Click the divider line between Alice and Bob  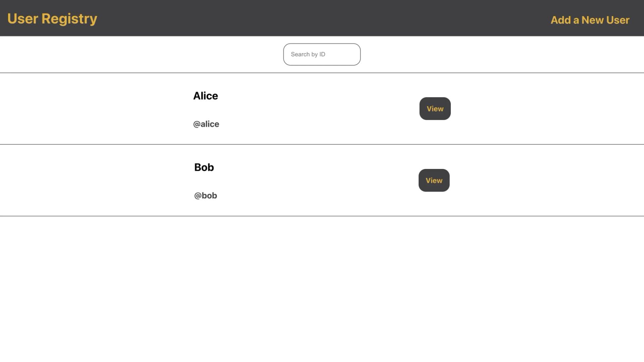coord(322,144)
